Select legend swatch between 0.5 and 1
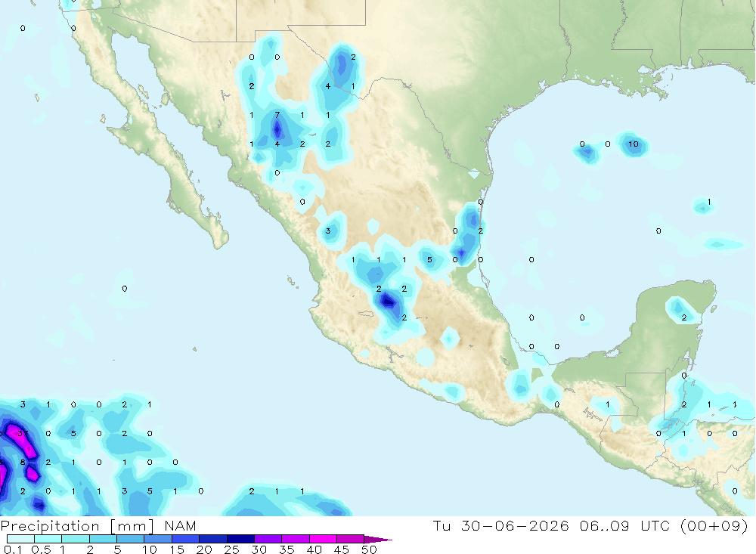The height and width of the screenshot is (554, 756). (x=48, y=539)
